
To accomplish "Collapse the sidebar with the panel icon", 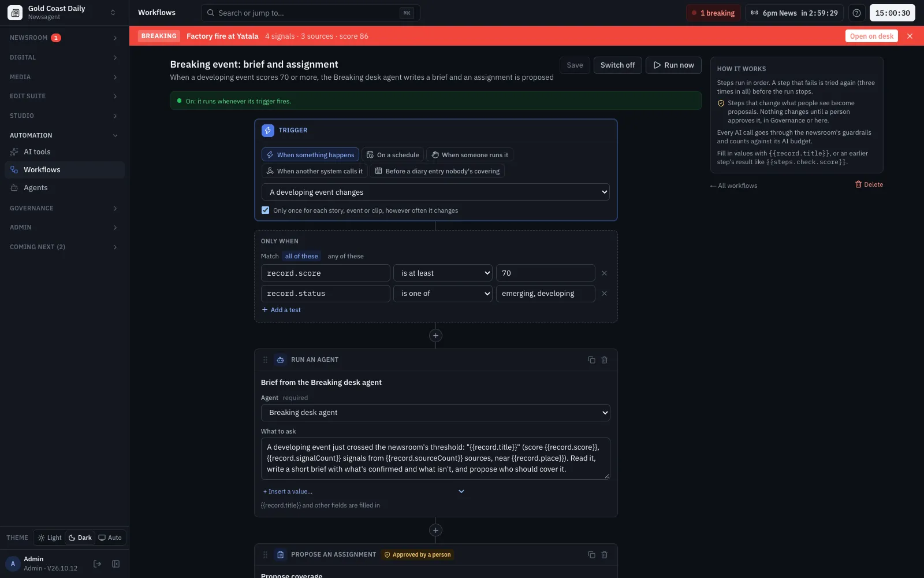I will [115, 564].
